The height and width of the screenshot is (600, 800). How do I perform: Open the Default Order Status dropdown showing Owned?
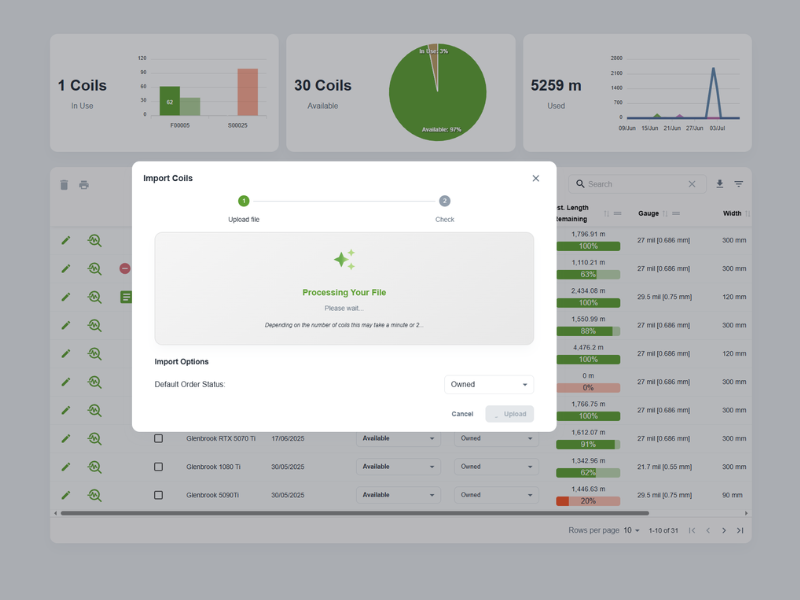pos(489,384)
